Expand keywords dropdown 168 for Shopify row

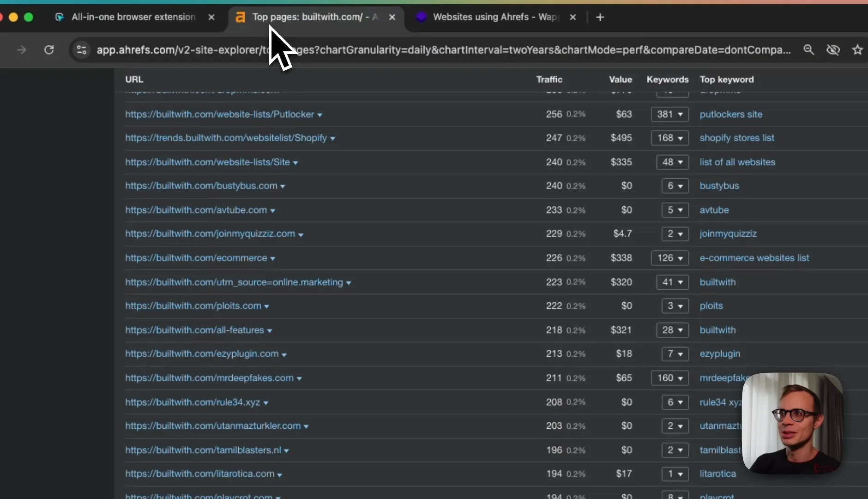[x=669, y=138]
